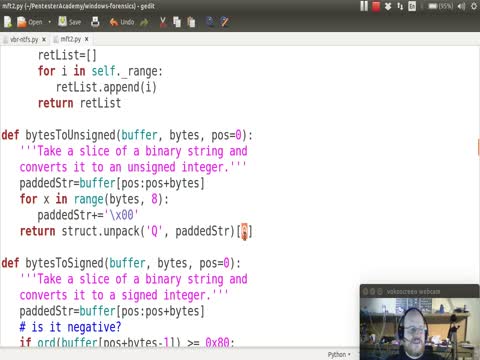This screenshot has width=480, height=360.
Task: Place cursor on 'retList.append(i)' line
Action: click(x=106, y=87)
